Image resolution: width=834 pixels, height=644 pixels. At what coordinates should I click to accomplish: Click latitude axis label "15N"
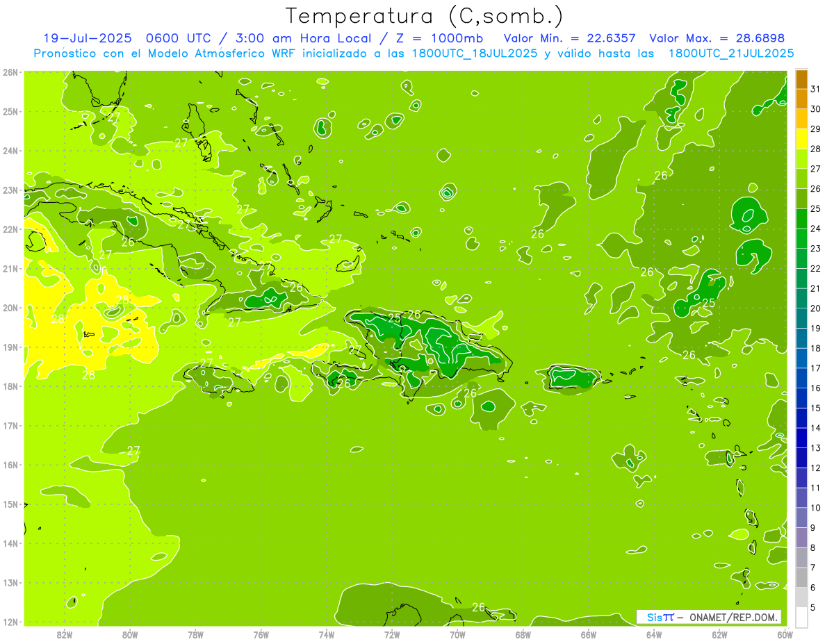click(10, 504)
